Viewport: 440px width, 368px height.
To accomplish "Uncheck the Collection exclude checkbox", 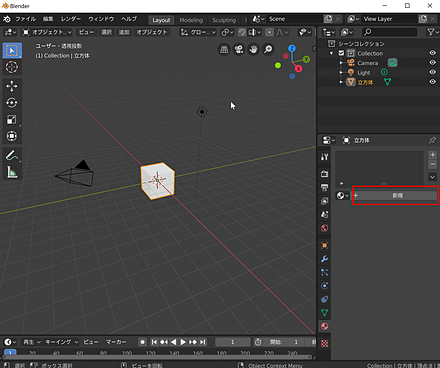I will pyautogui.click(x=341, y=53).
